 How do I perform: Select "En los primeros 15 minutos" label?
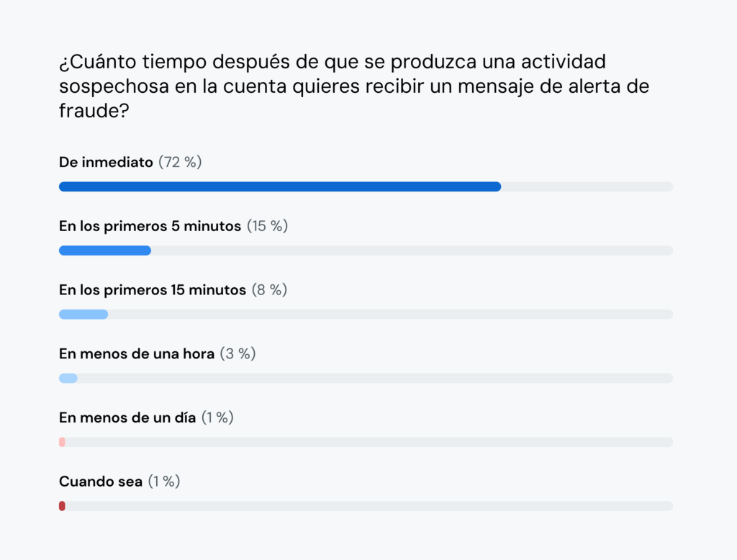point(153,289)
